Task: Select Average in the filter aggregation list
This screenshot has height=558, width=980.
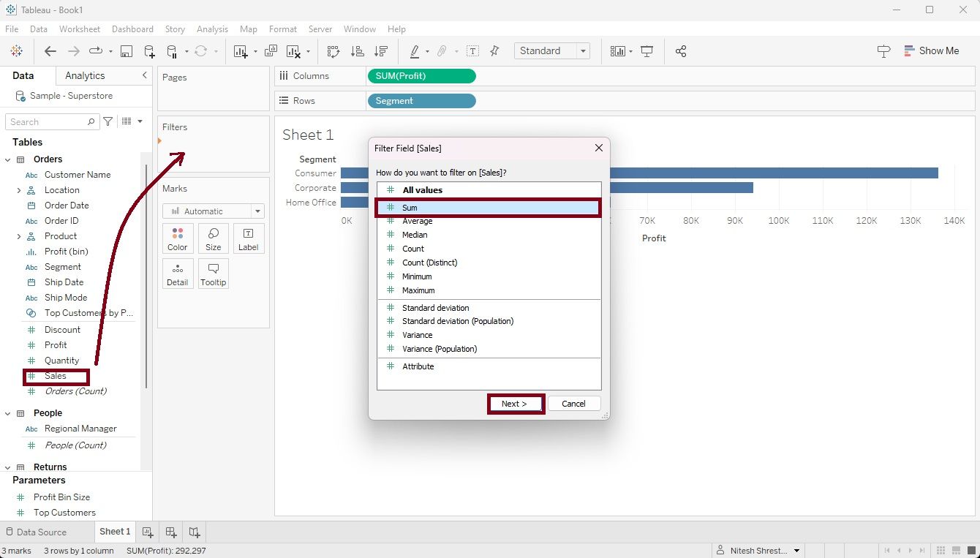Action: coord(417,221)
